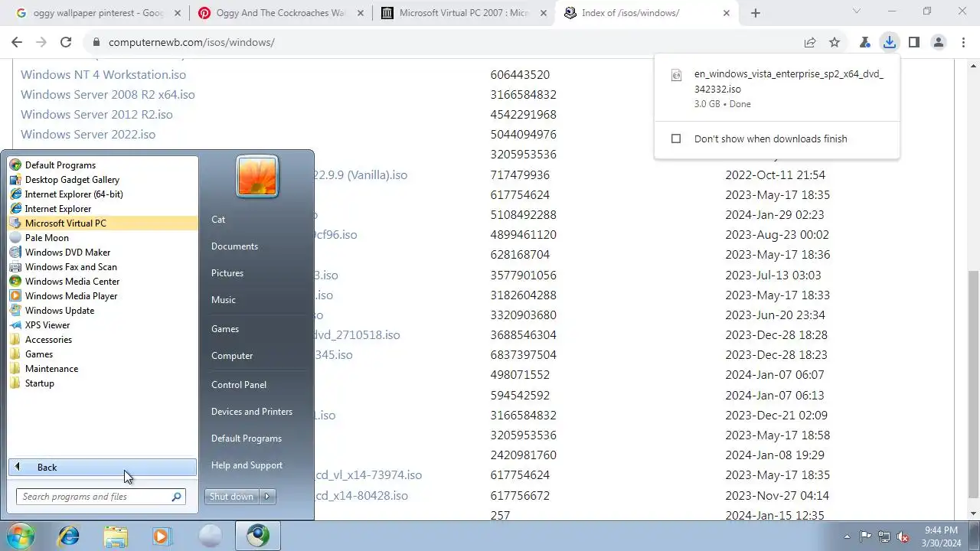Launch Windows DVD Maker

coord(67,253)
